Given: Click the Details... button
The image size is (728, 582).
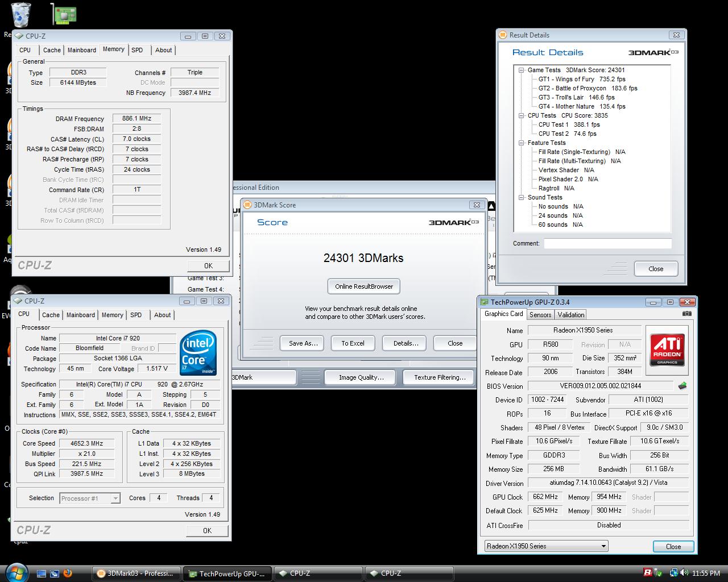Looking at the screenshot, I should 406,343.
